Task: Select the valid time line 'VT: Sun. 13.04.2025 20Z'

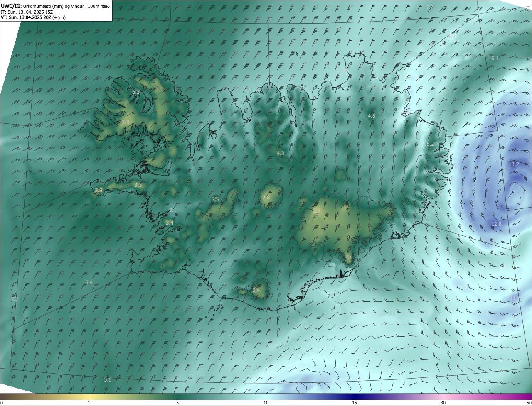Action: point(26,17)
